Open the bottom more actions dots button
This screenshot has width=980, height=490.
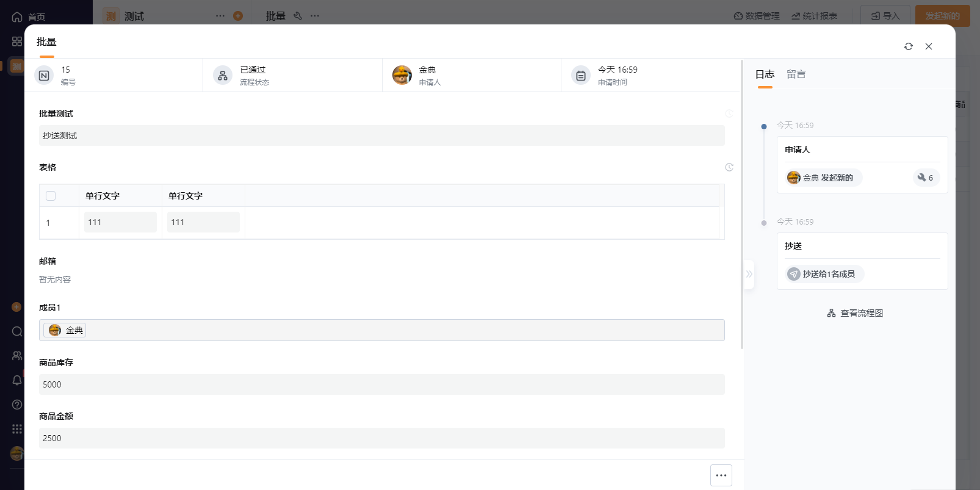721,475
